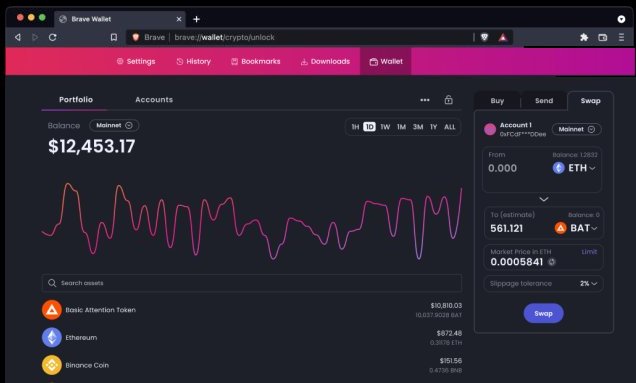The image size is (636, 383).
Task: Open Mainnet network selector beside Balance
Action: click(x=114, y=125)
